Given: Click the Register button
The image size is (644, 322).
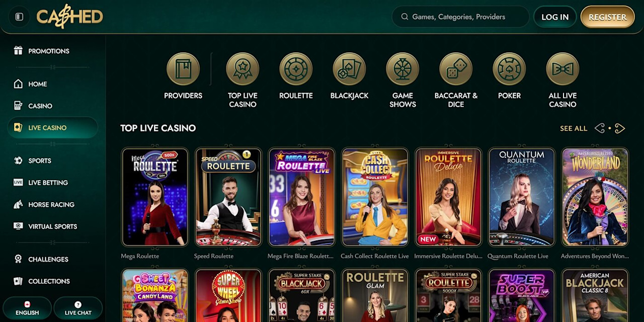Looking at the screenshot, I should 607,17.
